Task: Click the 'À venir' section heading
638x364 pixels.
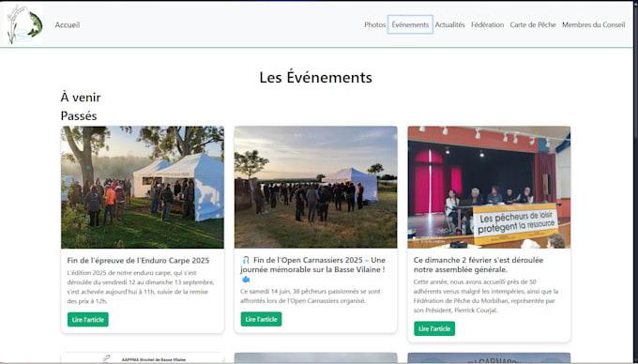Action: [x=81, y=98]
